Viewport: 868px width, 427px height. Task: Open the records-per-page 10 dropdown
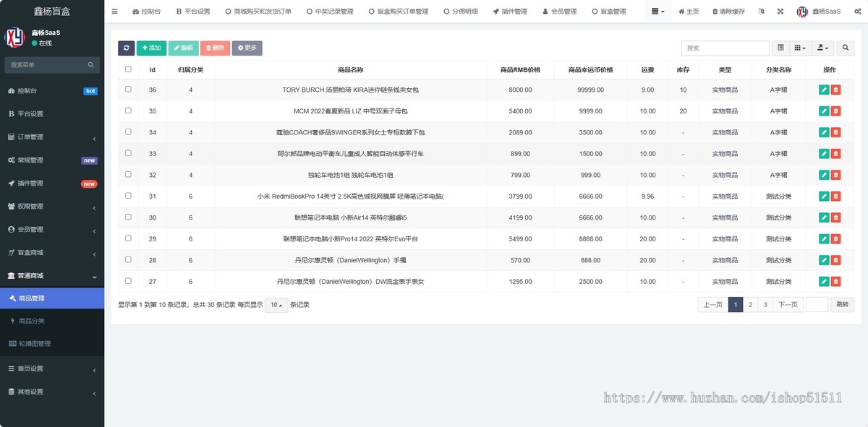click(276, 305)
